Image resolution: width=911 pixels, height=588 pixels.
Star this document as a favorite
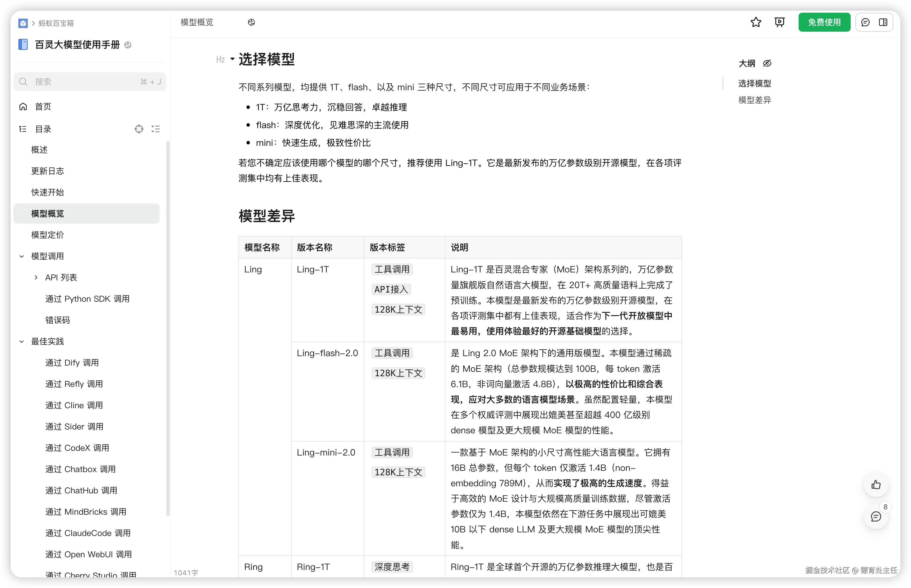click(x=756, y=22)
